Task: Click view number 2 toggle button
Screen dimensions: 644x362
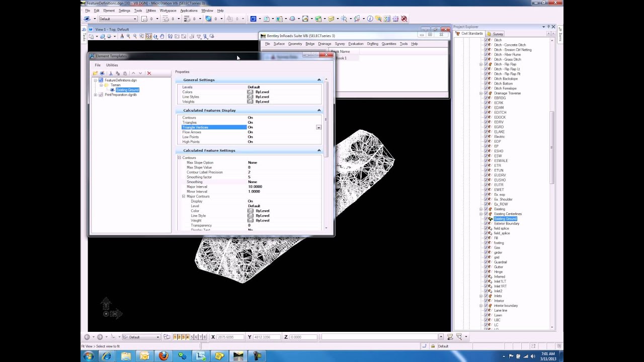Action: pos(180,337)
